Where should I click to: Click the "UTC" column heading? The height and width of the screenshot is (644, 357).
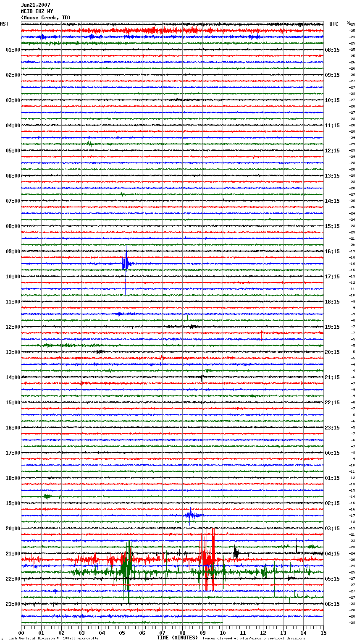tap(333, 24)
